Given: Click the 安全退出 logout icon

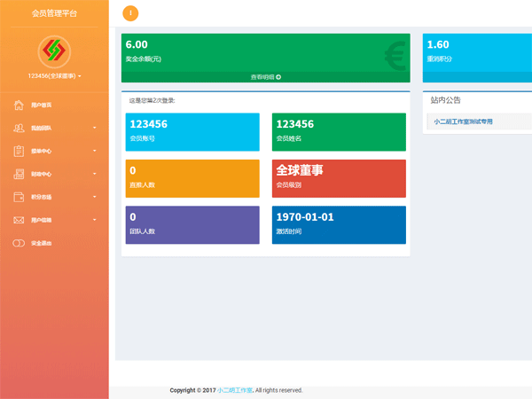Looking at the screenshot, I should (x=19, y=242).
